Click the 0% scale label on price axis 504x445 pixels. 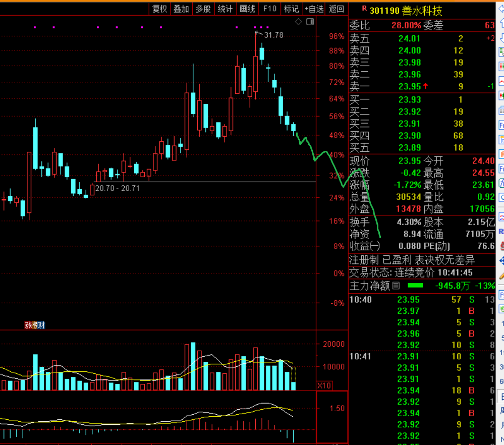(339, 273)
